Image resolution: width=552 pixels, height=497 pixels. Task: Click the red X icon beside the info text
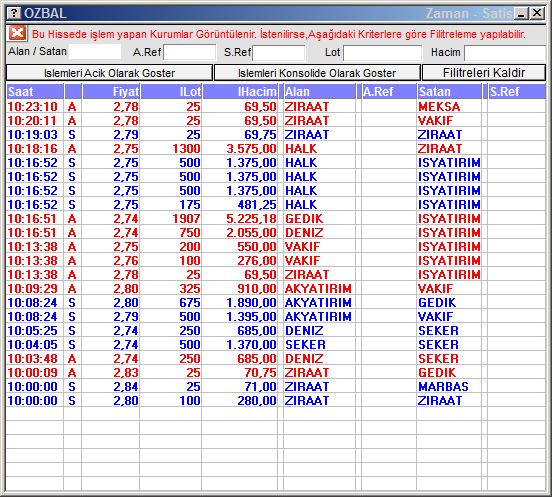point(17,34)
